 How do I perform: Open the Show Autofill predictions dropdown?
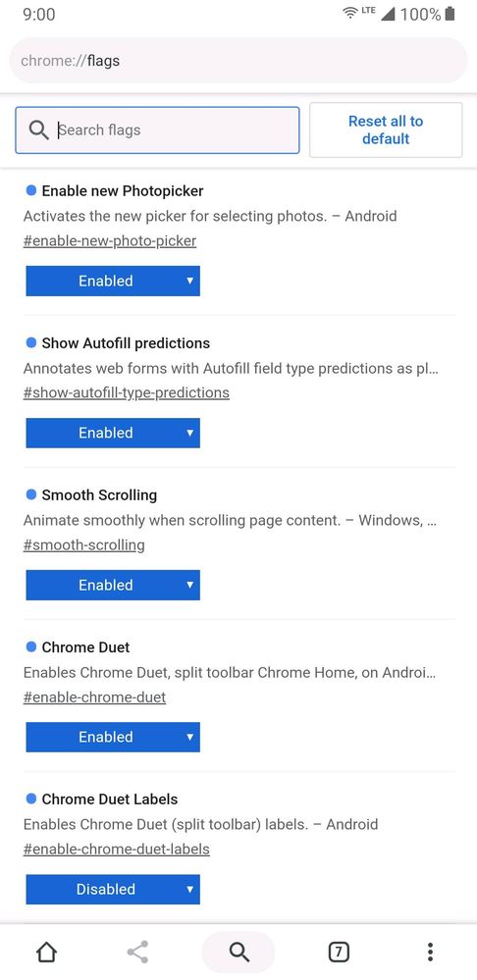click(x=113, y=433)
